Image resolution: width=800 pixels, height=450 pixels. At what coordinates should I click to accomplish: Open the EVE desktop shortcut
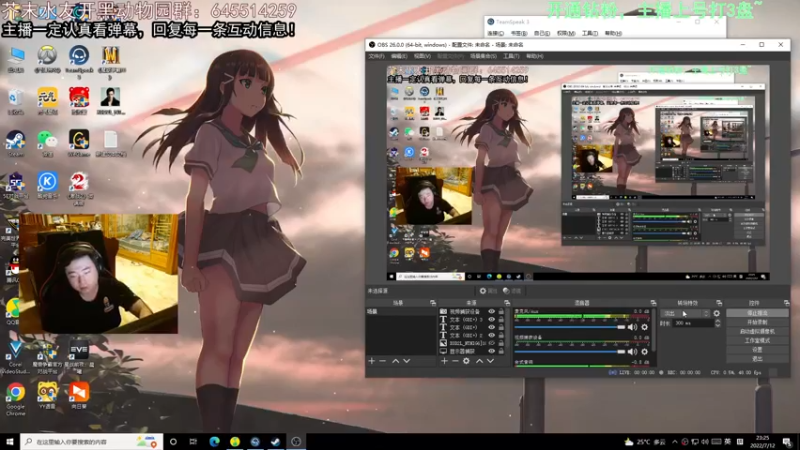coord(79,356)
